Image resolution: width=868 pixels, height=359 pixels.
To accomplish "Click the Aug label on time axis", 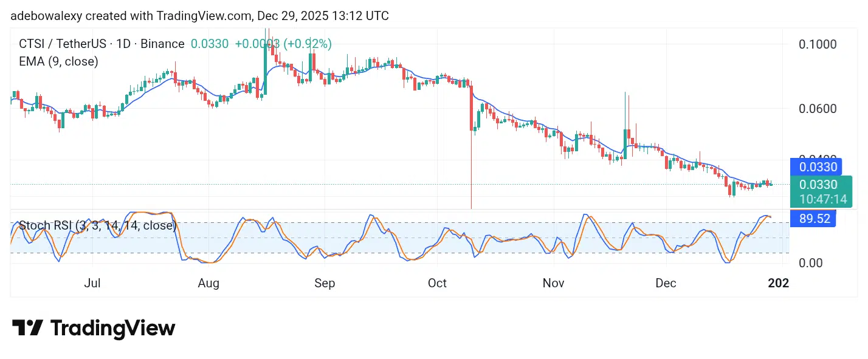I will pyautogui.click(x=208, y=283).
